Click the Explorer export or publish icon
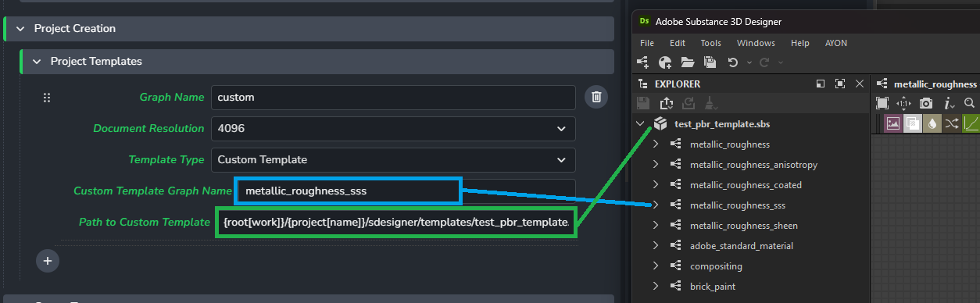Image resolution: width=980 pixels, height=303 pixels. pos(667,102)
